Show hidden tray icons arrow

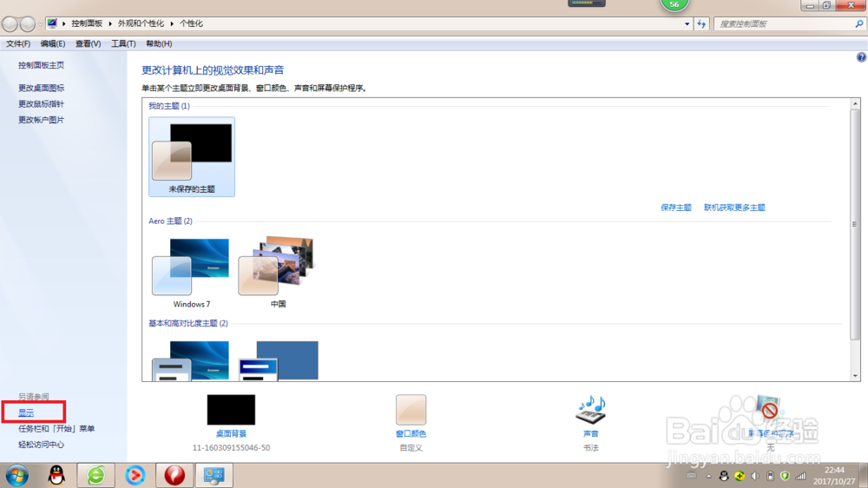708,476
